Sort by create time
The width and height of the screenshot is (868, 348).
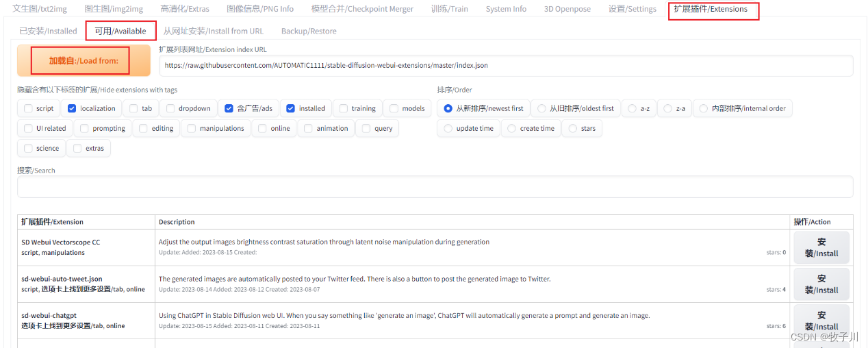point(512,128)
